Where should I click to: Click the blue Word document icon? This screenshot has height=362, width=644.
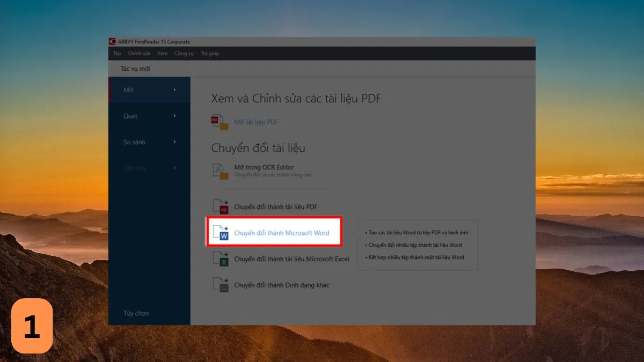(x=221, y=233)
